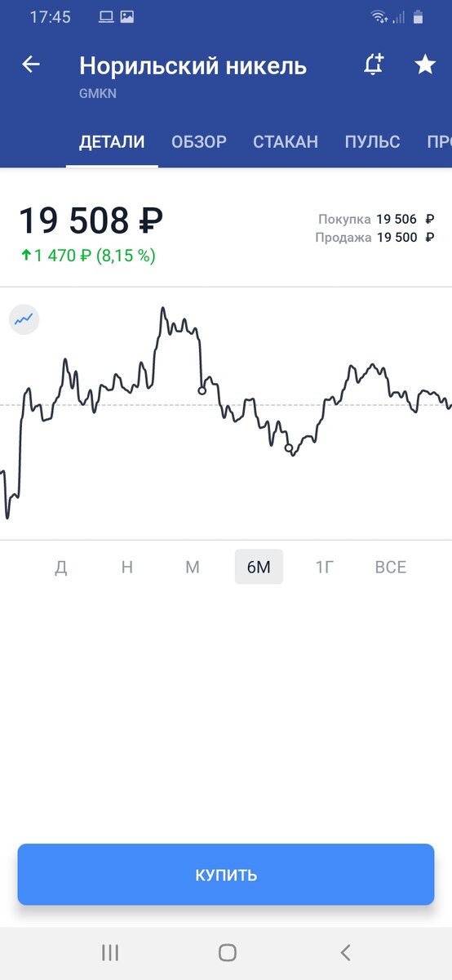Tap the first circle marker on chart
This screenshot has width=452, height=980.
[202, 390]
